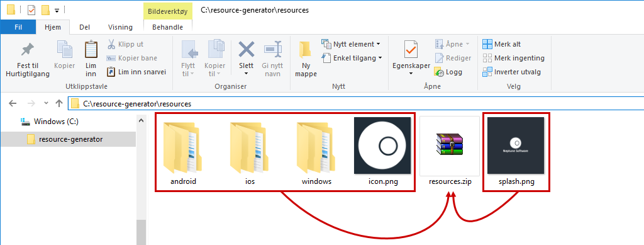Click Lim inn snarvei shortcut paste
Viewport: 644px width, 245px height.
pyautogui.click(x=136, y=72)
